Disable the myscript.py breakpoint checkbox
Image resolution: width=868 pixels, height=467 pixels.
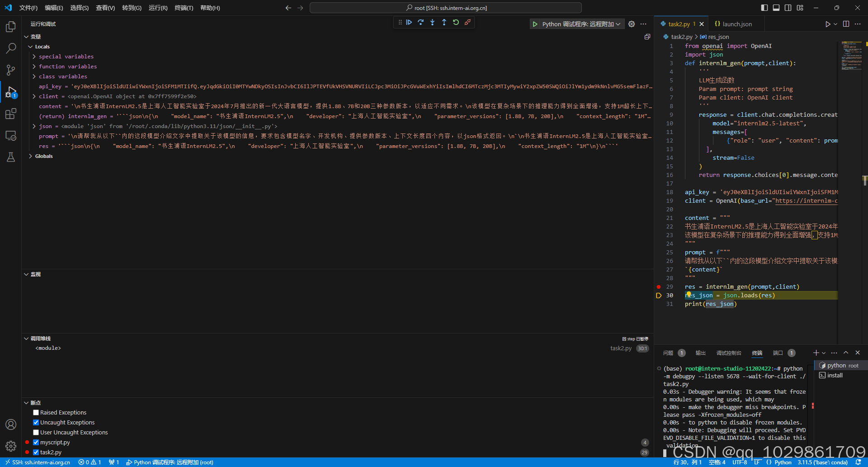pyautogui.click(x=36, y=443)
